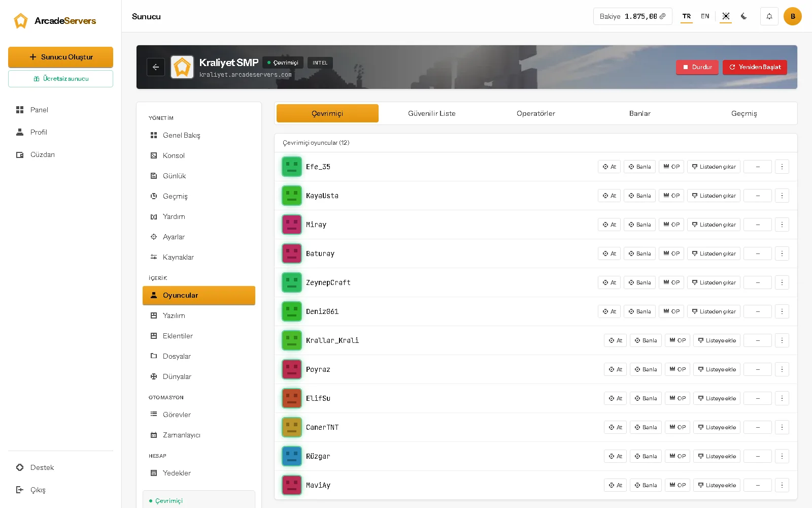
Task: Open Günlük log page
Action: tap(199, 176)
